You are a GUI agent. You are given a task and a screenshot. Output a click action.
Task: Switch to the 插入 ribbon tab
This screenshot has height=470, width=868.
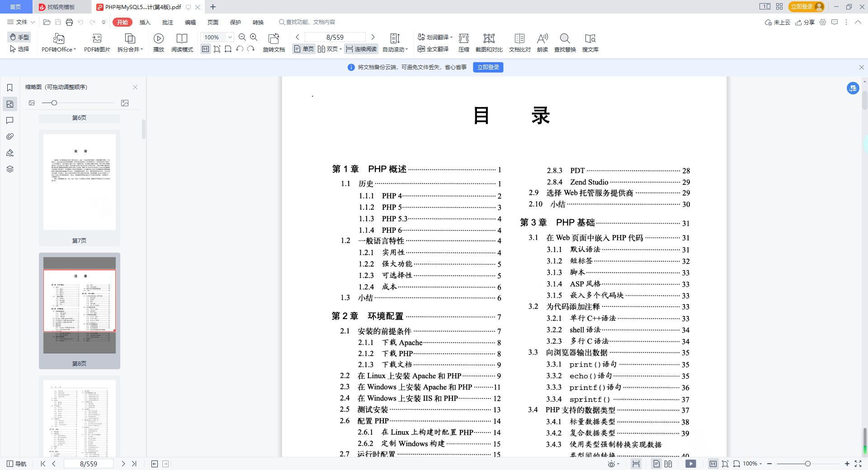click(x=145, y=22)
